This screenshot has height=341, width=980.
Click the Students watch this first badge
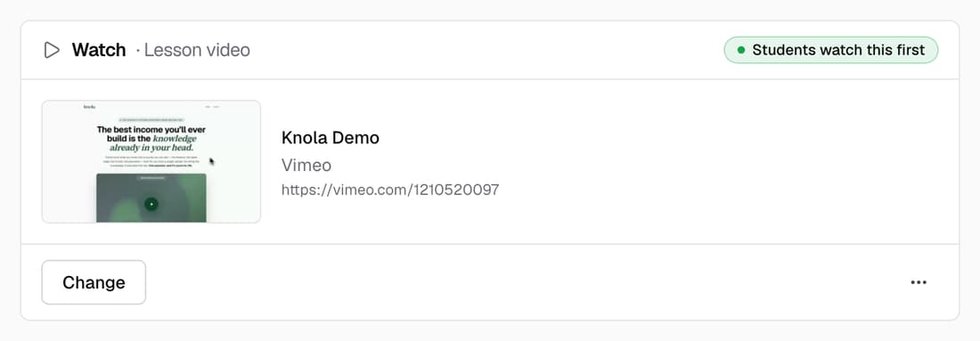pyautogui.click(x=830, y=50)
